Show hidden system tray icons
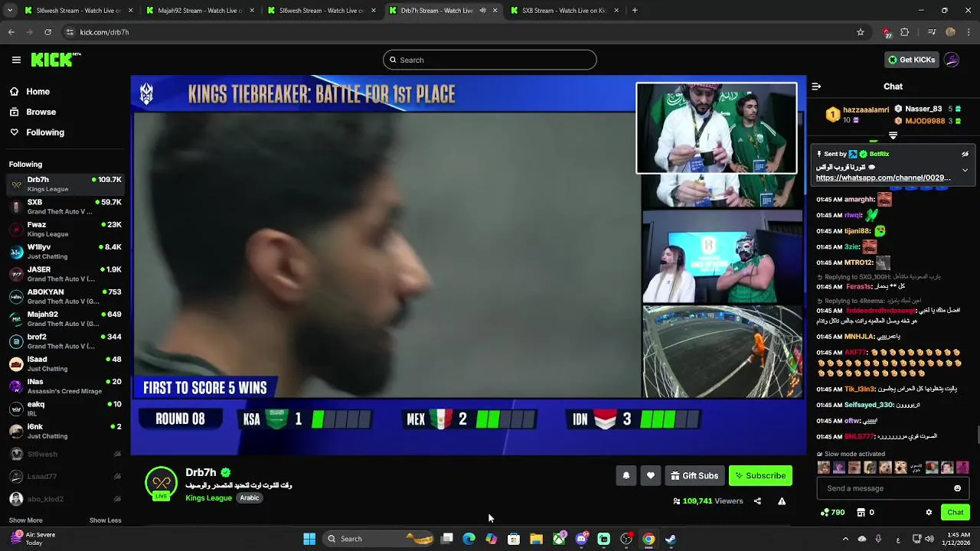980x551 pixels. 845,539
